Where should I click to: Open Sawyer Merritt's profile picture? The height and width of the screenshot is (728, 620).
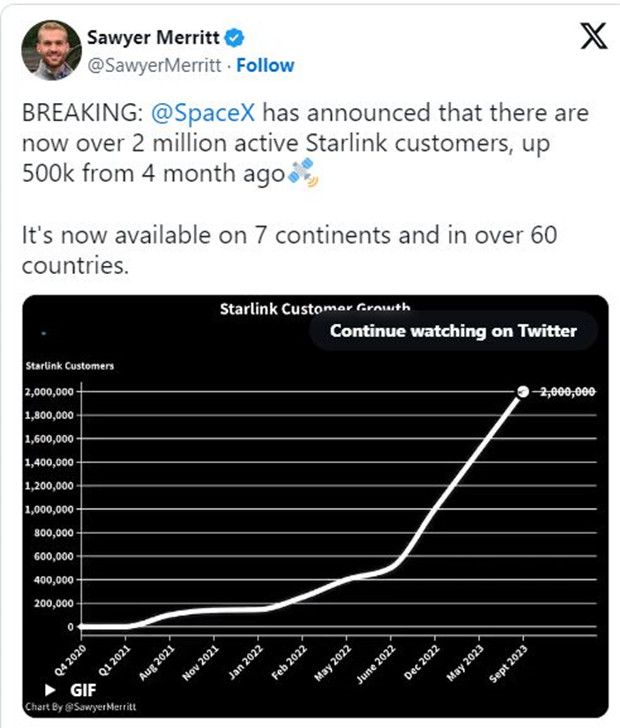tap(52, 50)
